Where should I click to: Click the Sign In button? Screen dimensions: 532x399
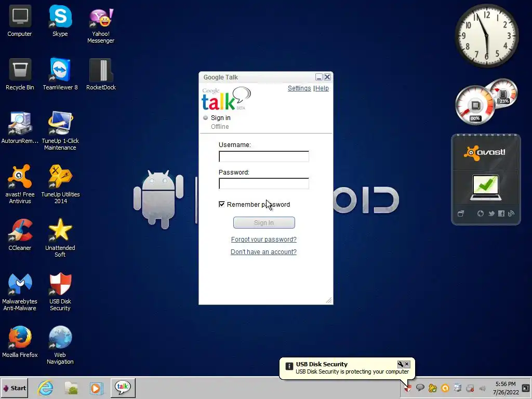point(264,222)
